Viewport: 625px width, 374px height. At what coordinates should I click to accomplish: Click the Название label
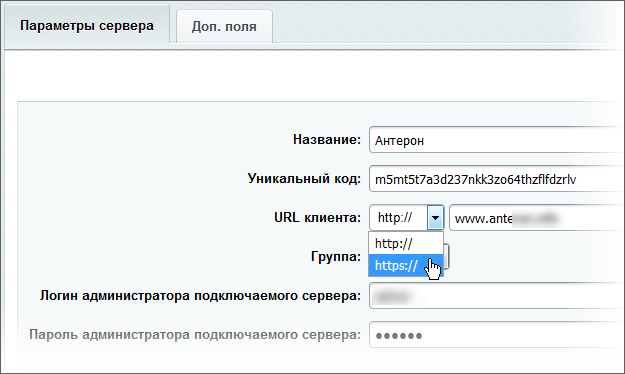(x=327, y=140)
